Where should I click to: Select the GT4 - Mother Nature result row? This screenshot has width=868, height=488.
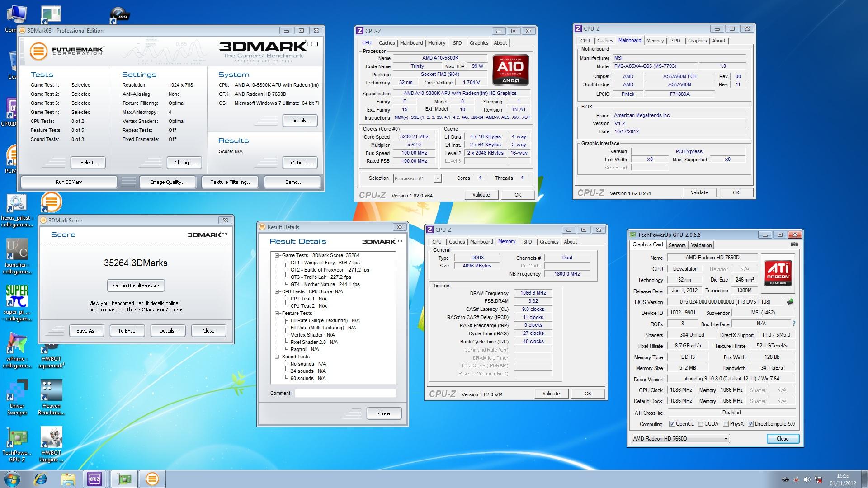[x=325, y=284]
